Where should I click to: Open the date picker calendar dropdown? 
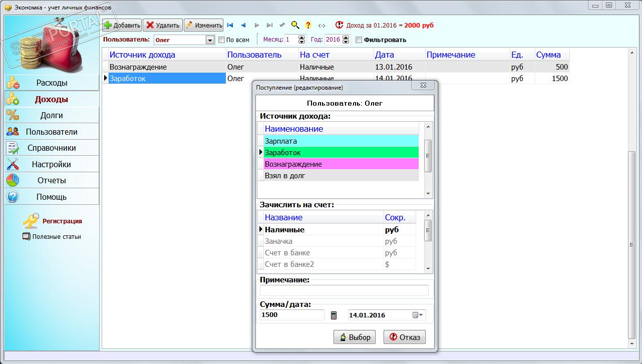click(418, 315)
